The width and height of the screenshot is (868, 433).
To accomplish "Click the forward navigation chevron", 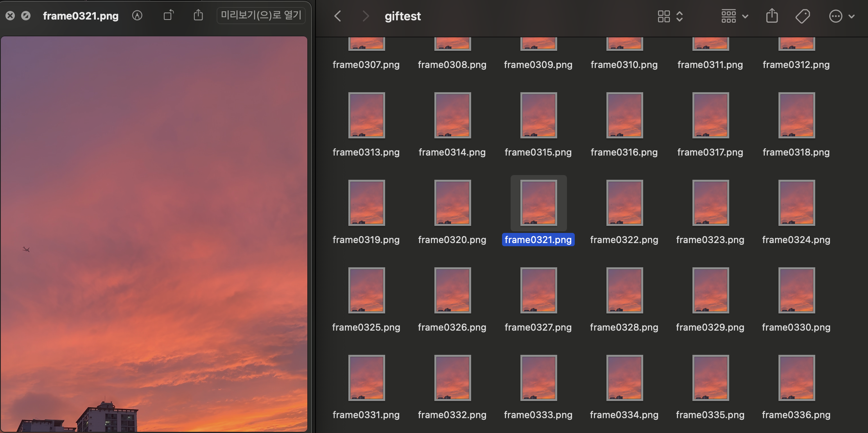I will coord(366,16).
